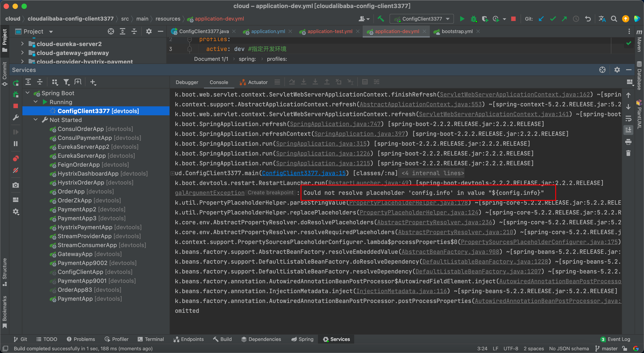Close application-dev.yml tab
This screenshot has width=644, height=353.
pos(424,31)
